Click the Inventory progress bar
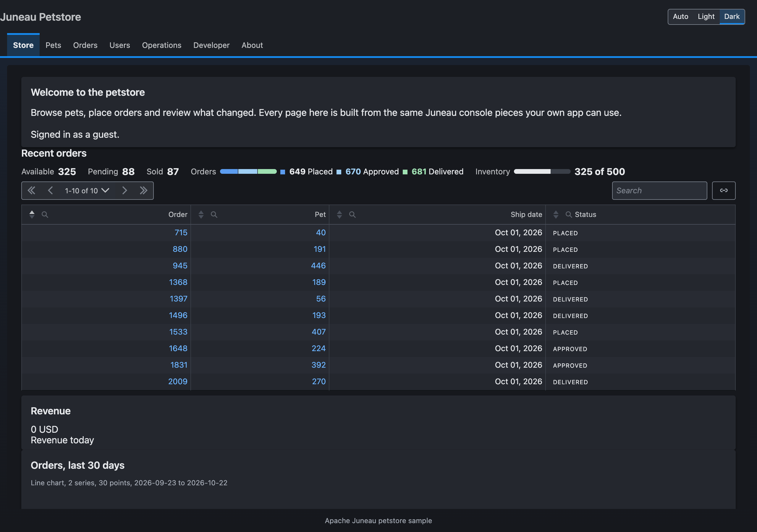The height and width of the screenshot is (532, 757). click(542, 171)
